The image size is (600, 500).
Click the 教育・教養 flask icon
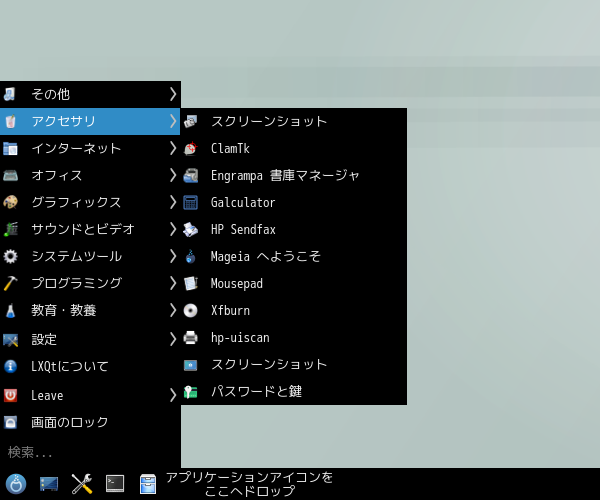(x=10, y=310)
